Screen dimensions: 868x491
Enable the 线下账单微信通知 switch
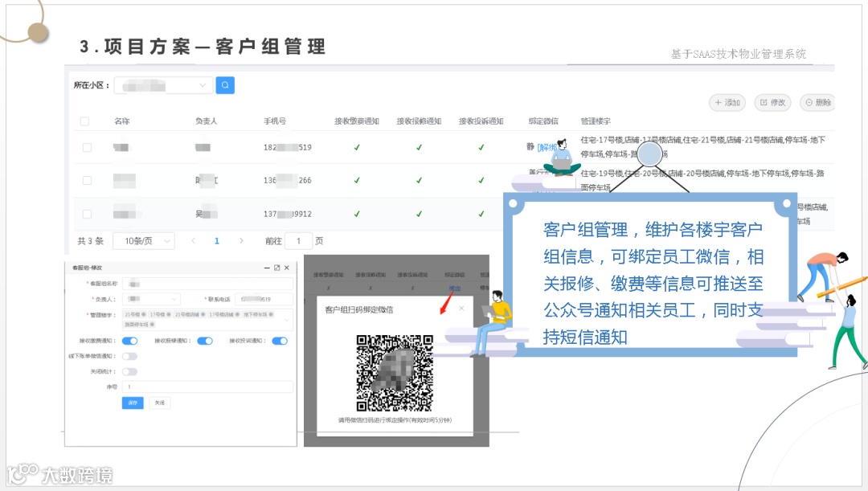(x=129, y=357)
